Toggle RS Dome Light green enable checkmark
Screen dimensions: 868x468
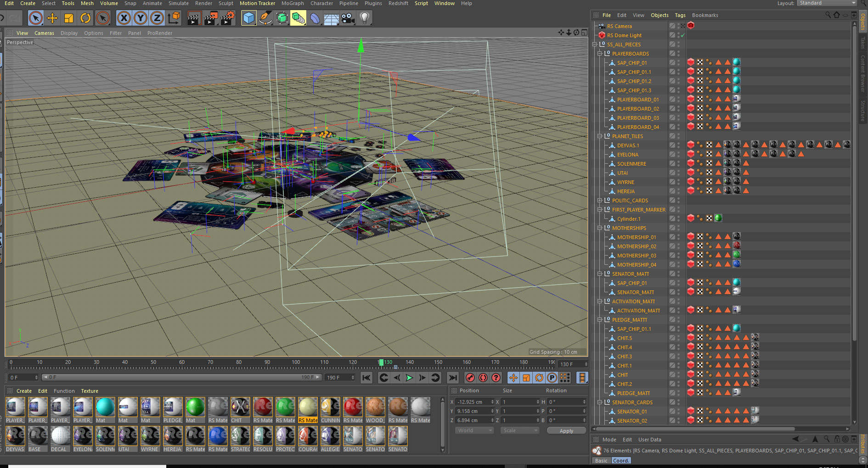683,35
